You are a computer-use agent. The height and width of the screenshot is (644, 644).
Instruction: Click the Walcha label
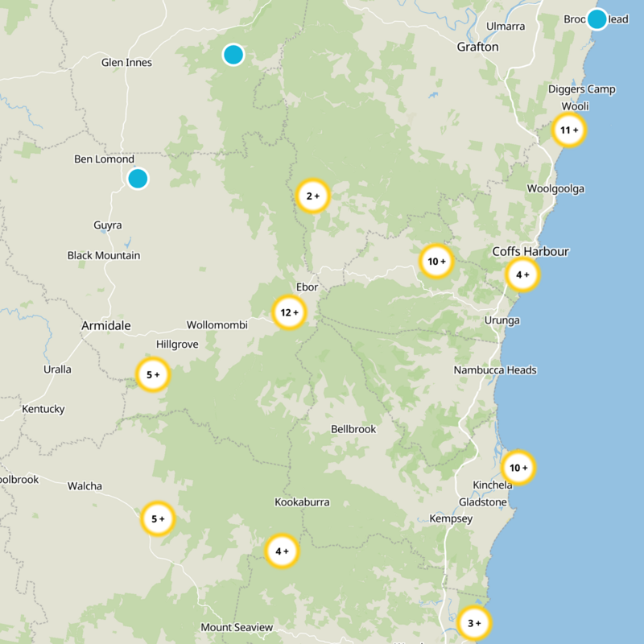(x=85, y=486)
